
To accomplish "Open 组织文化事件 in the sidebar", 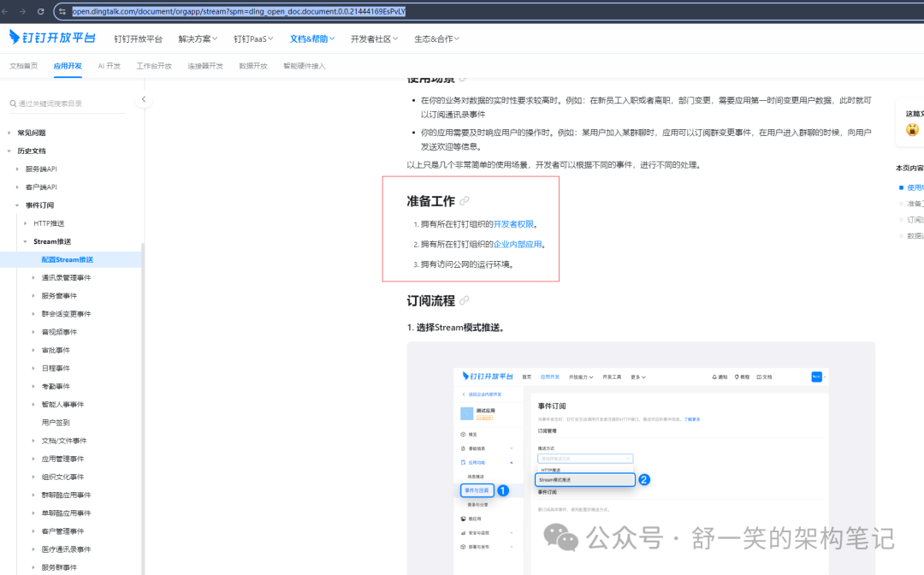I will coord(62,477).
